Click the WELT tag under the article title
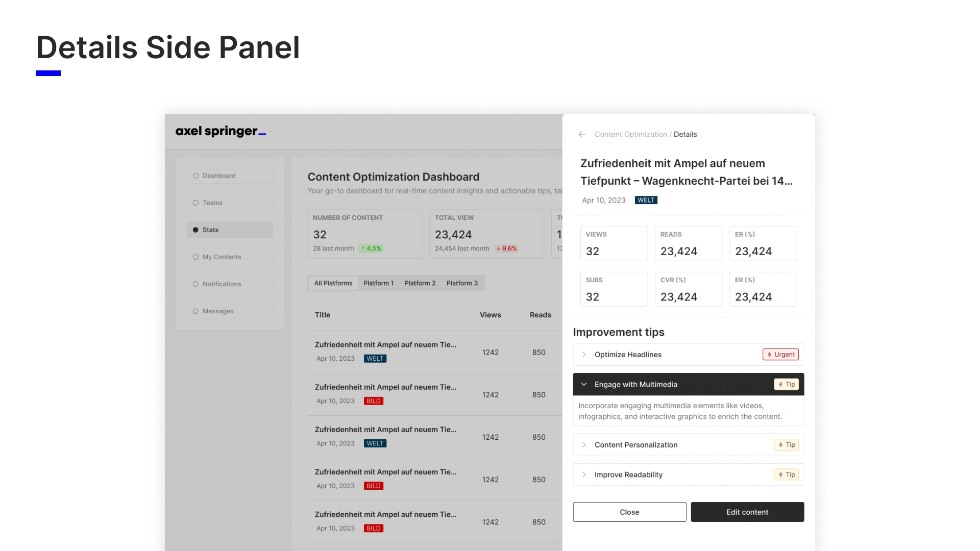 coord(646,200)
